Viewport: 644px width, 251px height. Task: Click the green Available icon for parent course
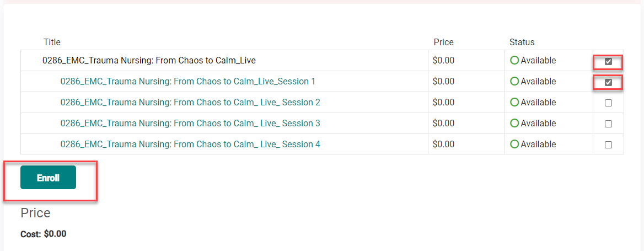(514, 61)
